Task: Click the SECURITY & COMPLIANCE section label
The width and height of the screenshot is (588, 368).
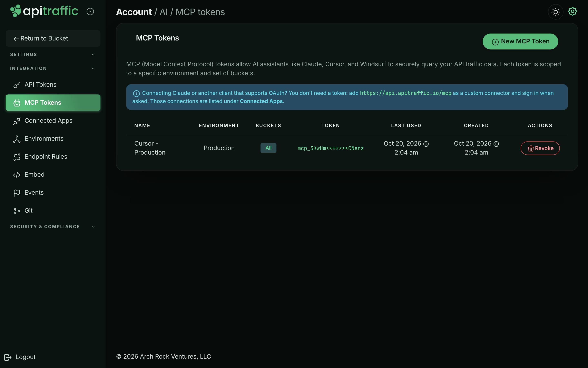Action: point(45,227)
